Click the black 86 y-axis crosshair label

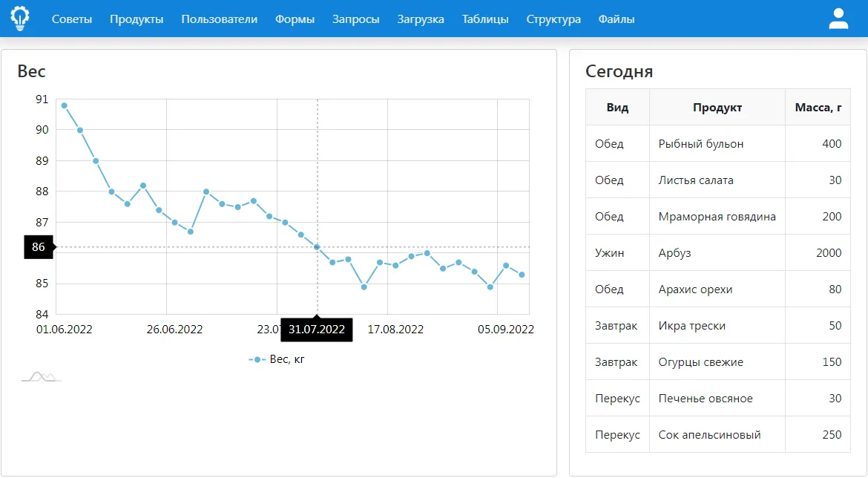pyautogui.click(x=39, y=247)
